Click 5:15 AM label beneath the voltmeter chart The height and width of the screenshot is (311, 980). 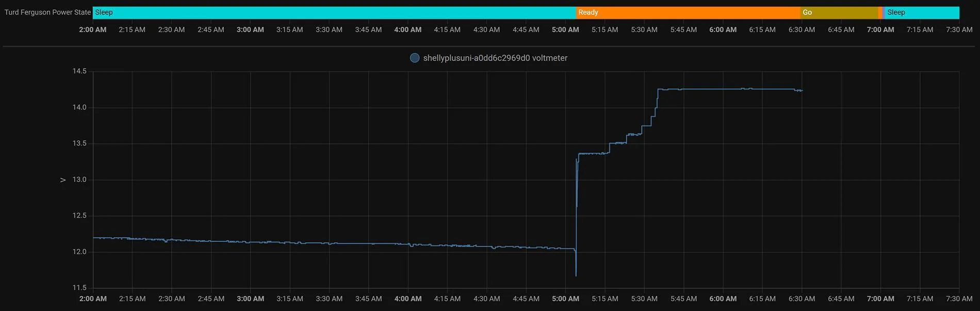pos(605,299)
